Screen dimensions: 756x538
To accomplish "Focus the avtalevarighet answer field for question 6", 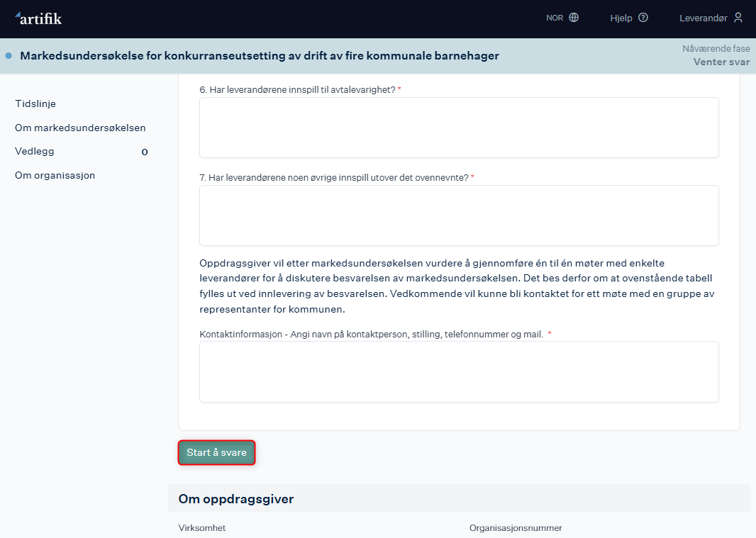I will (x=459, y=128).
